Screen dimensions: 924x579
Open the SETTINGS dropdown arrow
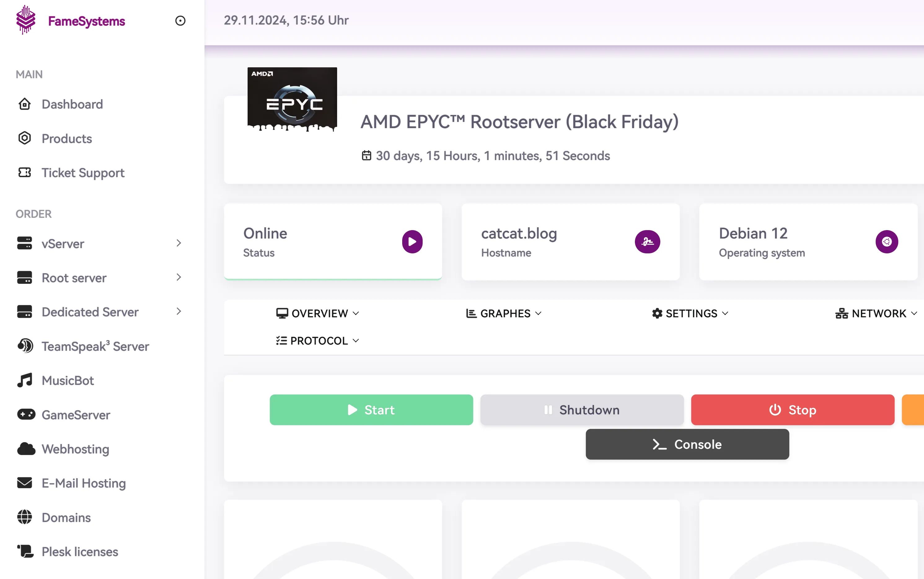(x=725, y=313)
